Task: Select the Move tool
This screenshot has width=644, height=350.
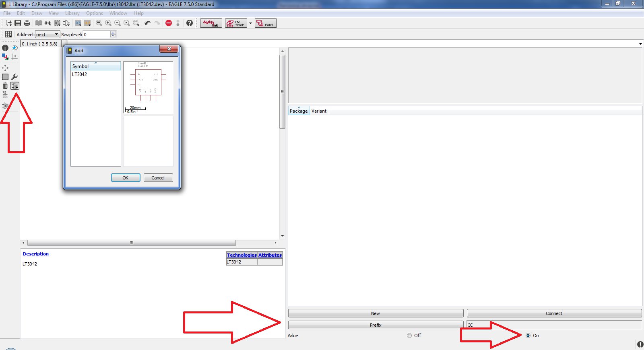Action: [5, 68]
